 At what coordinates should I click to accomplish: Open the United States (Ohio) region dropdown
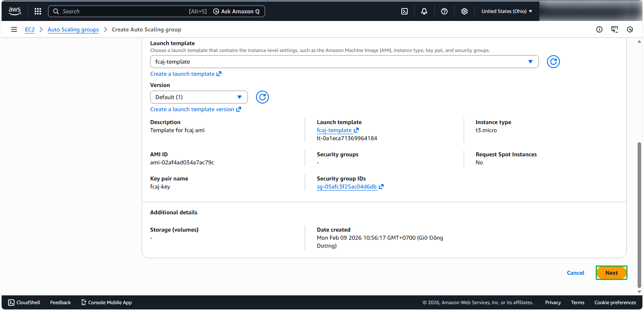tap(507, 11)
